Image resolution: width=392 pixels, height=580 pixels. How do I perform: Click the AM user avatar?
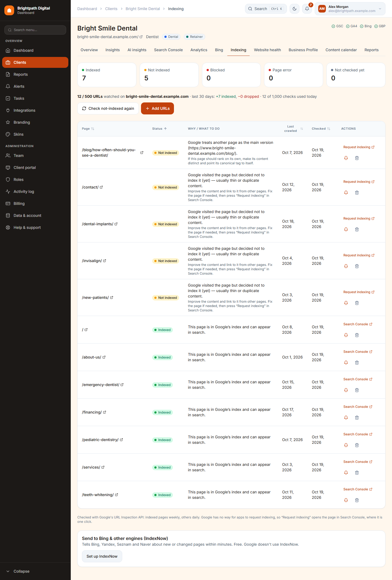[x=322, y=9]
